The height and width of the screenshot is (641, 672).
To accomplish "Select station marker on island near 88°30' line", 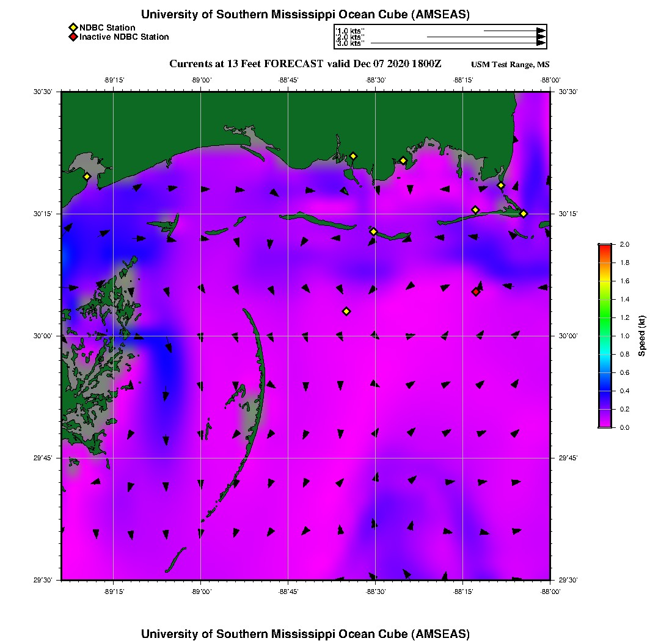I will point(373,231).
